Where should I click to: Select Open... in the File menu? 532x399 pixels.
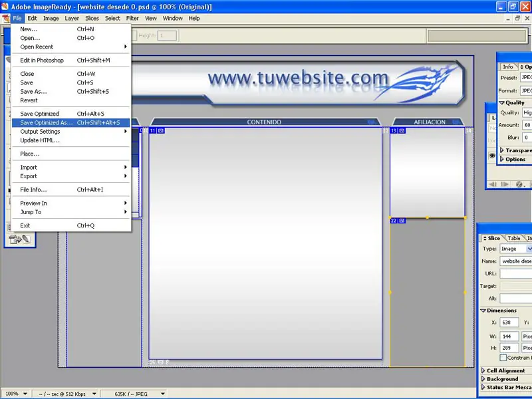tap(70, 38)
